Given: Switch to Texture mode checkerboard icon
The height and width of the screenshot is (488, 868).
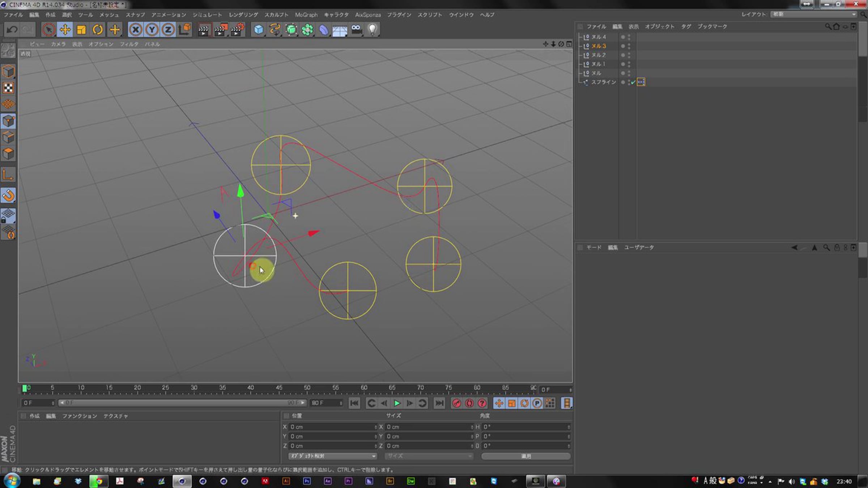Looking at the screenshot, I should (x=8, y=88).
